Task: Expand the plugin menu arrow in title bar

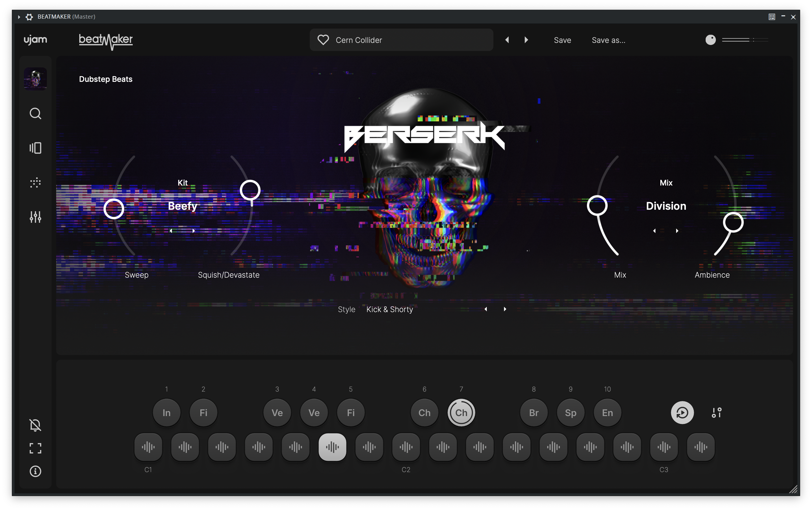Action: [x=19, y=17]
